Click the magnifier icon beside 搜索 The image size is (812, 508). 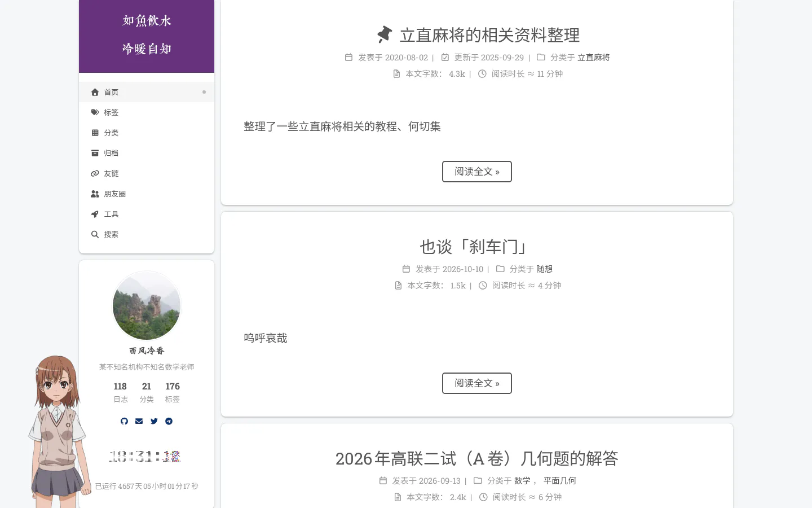pos(95,234)
